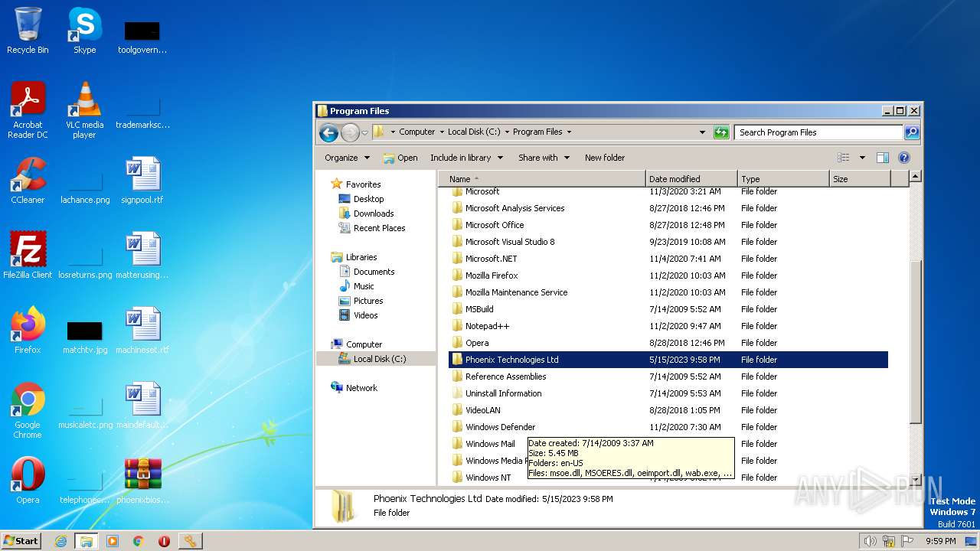Sort files by Date modified column
Image resolution: width=980 pixels, height=551 pixels.
[691, 179]
